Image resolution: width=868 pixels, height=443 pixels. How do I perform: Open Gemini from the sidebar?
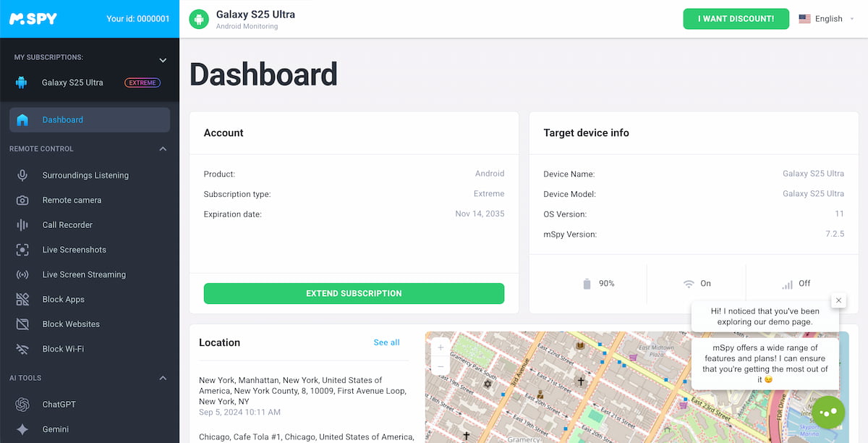[55, 429]
